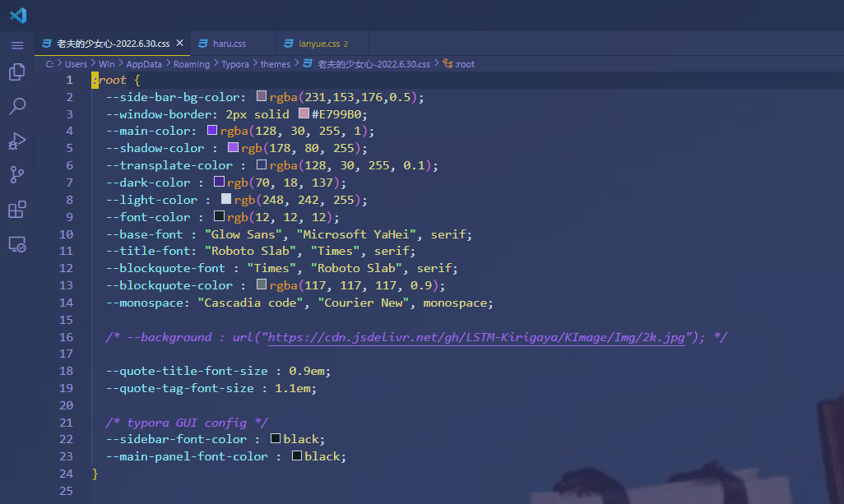Viewport: 844px width, 504px height.
Task: Open the Source Control view
Action: pyautogui.click(x=17, y=175)
